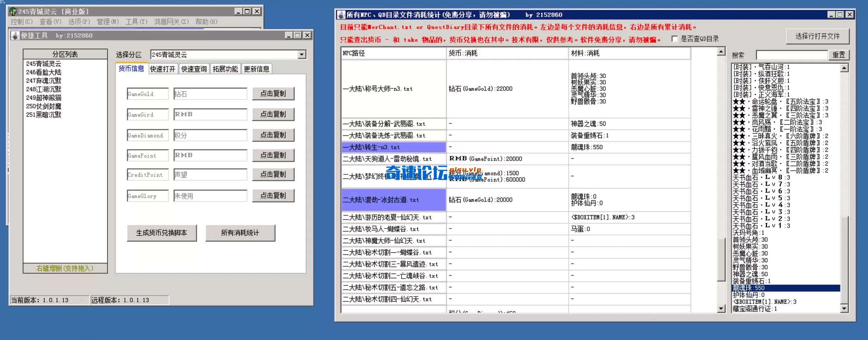Click the 生成货币兑换脚本 button

click(x=162, y=233)
